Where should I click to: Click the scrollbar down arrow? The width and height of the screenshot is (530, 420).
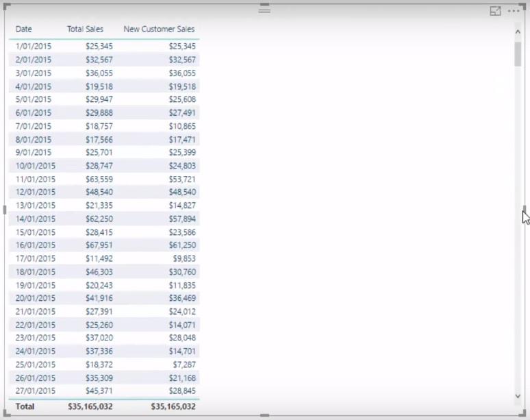[x=518, y=396]
